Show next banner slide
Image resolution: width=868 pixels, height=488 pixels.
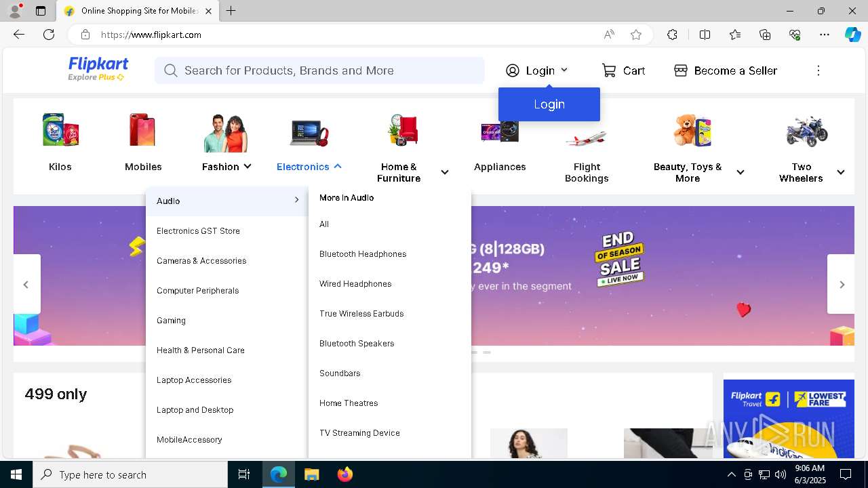click(x=842, y=284)
